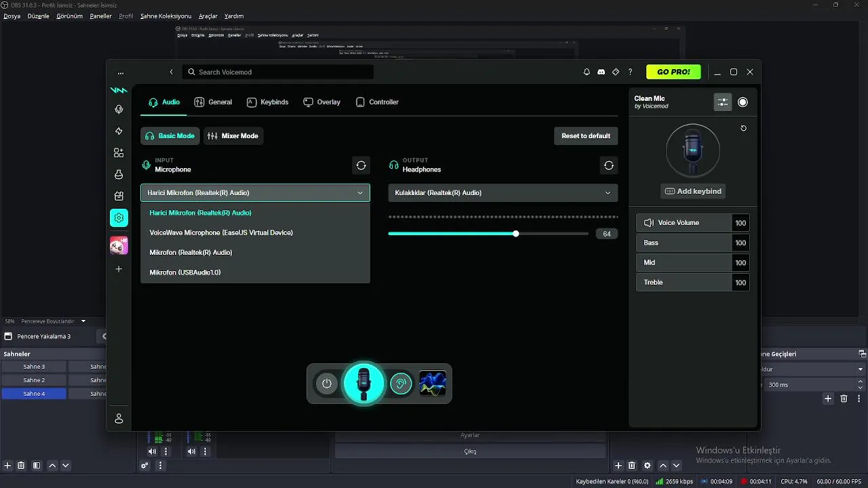Open the Clean Mic equalizer sliders icon

(x=723, y=102)
